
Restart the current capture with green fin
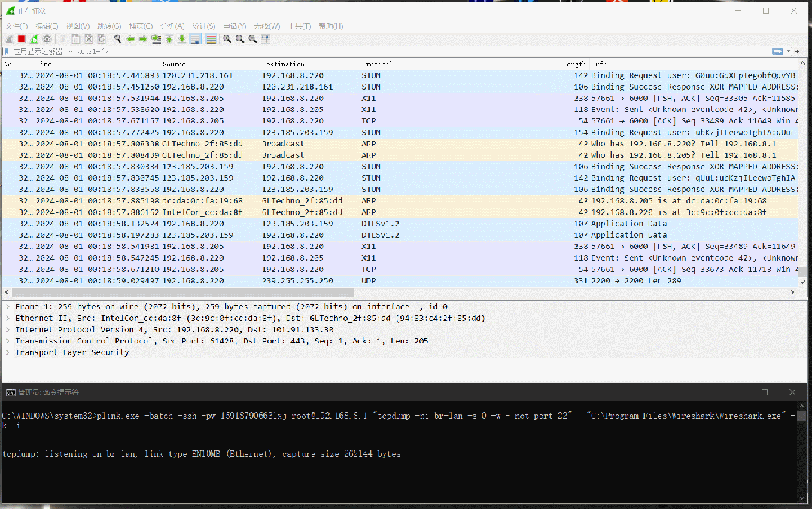(x=34, y=39)
